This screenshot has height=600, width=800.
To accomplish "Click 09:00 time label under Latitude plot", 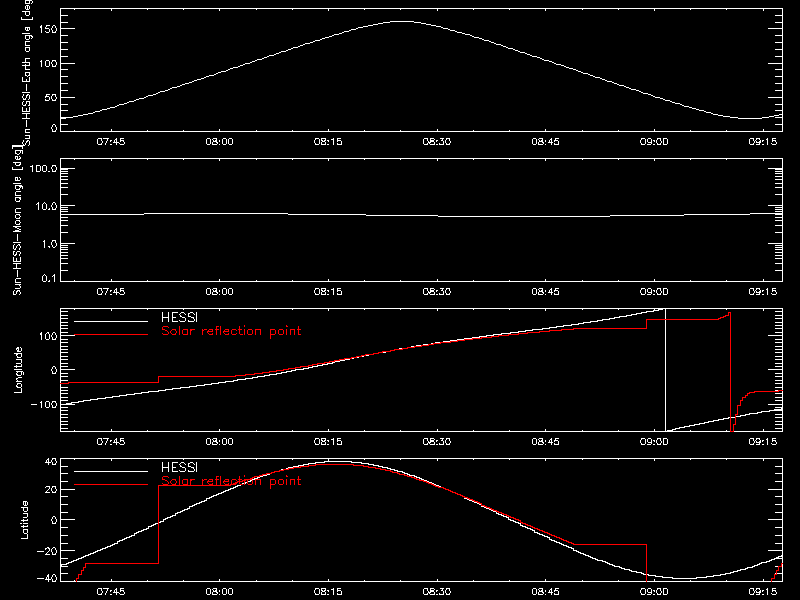I will [654, 592].
